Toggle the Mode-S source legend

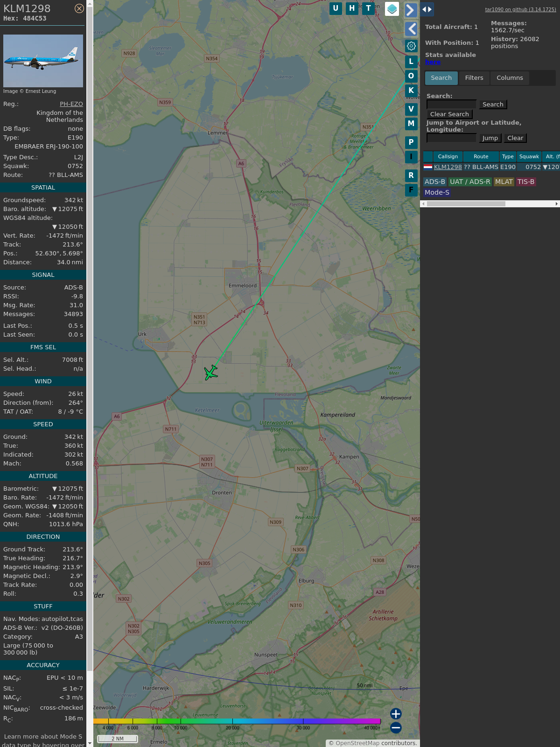tap(437, 192)
